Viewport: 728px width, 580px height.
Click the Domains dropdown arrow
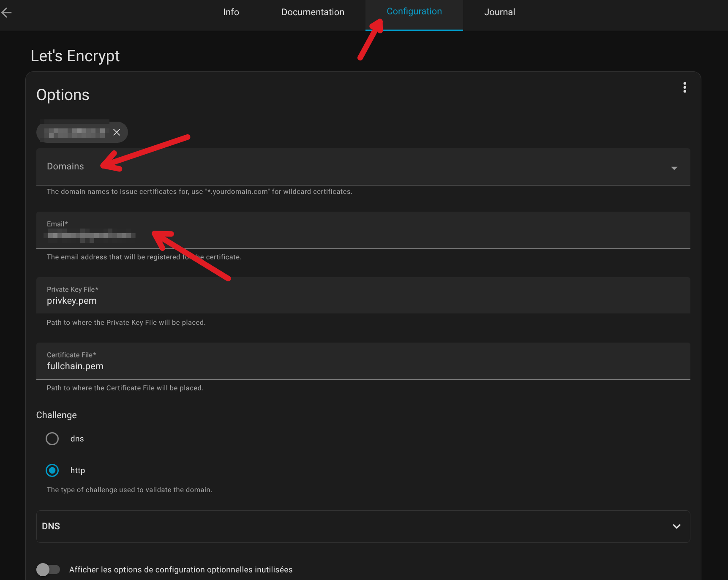click(674, 168)
